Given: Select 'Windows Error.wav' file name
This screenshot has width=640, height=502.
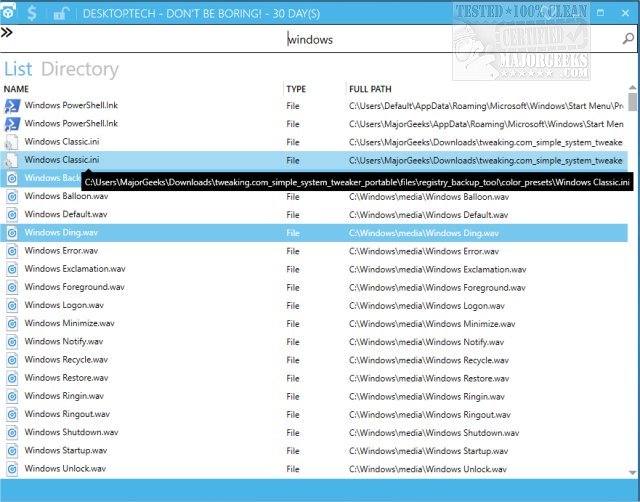Looking at the screenshot, I should click(61, 251).
